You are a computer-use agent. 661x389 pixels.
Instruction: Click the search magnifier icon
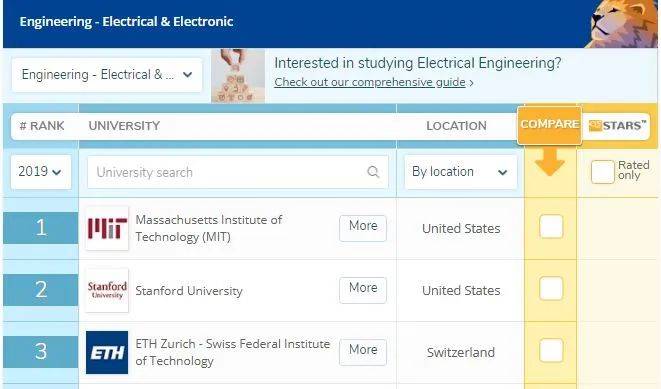coord(373,172)
